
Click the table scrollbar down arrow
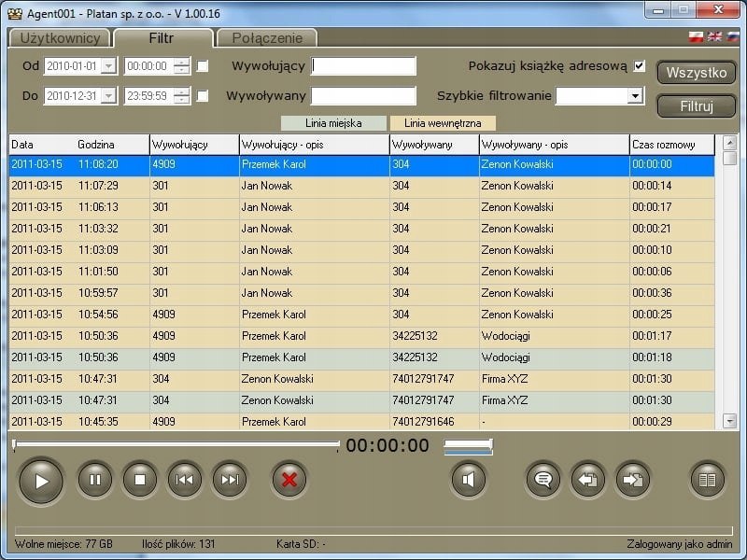729,421
